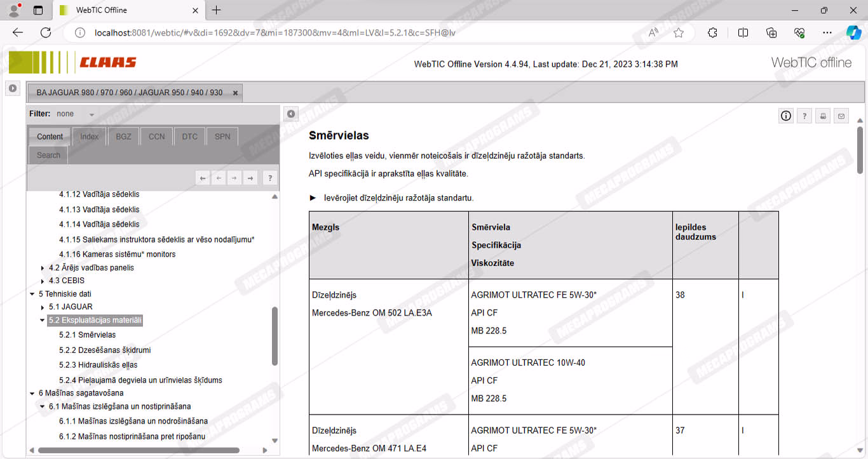
Task: Open the Filter dropdown
Action: click(x=92, y=114)
